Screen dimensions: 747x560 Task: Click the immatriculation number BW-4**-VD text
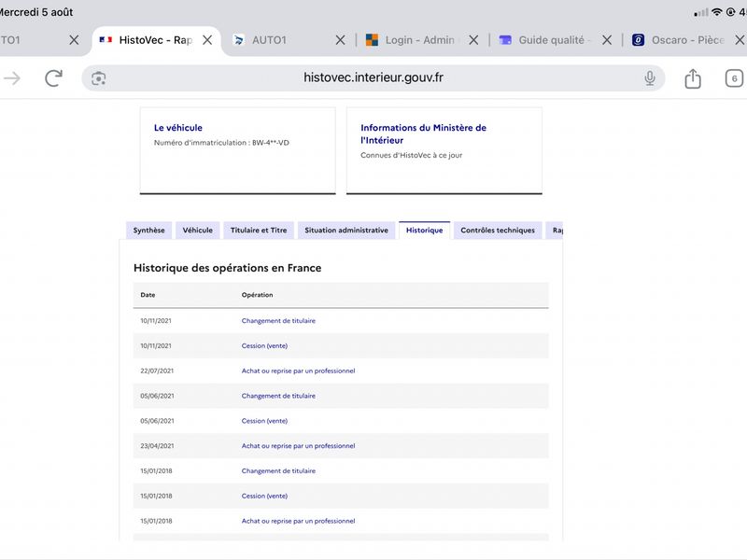tap(271, 143)
